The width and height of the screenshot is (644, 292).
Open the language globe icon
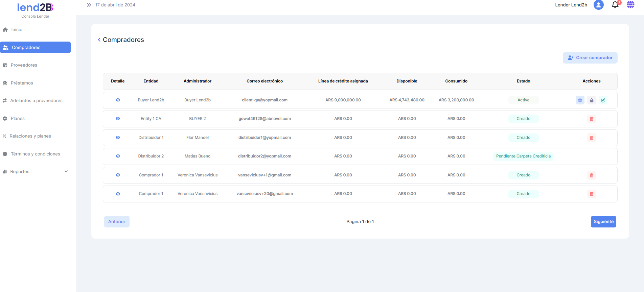coord(630,5)
